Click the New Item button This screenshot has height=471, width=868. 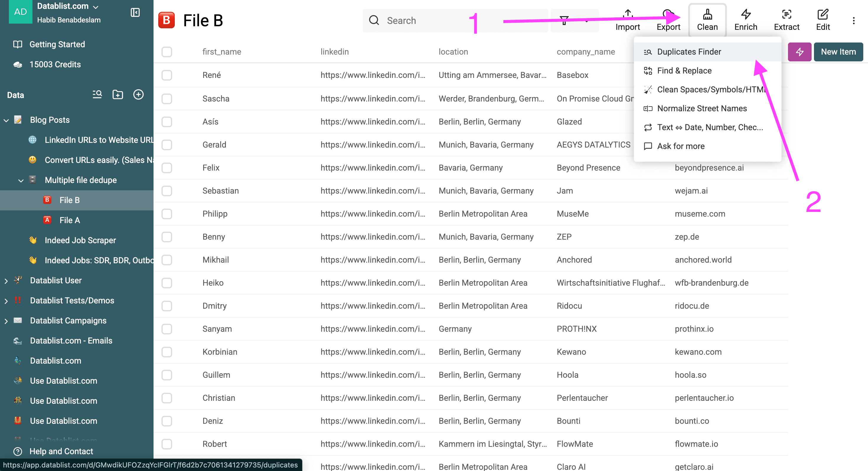pos(838,52)
